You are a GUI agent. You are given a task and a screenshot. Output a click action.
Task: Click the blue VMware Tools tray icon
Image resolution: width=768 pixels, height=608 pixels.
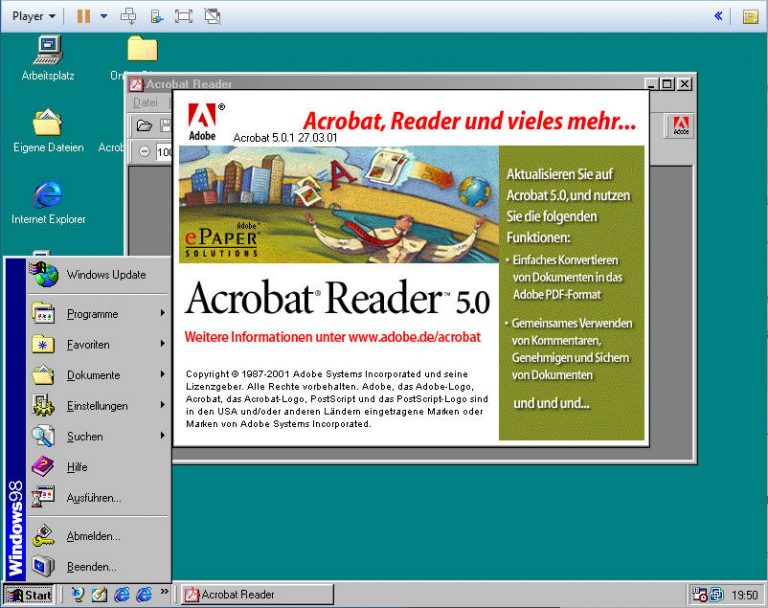(x=716, y=594)
